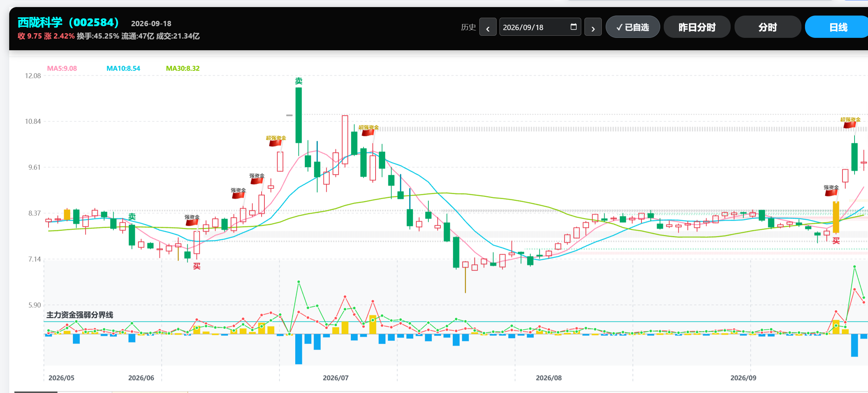Click the 2026/09/18 date input field
Image resolution: width=868 pixels, height=393 pixels.
(x=540, y=27)
